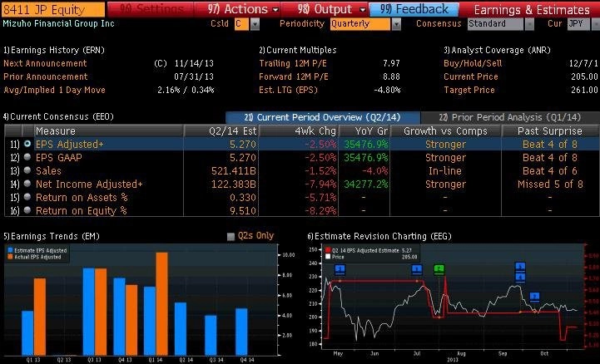Open 5) Earnings Trends (EM)
The image size is (600, 364).
pos(52,236)
